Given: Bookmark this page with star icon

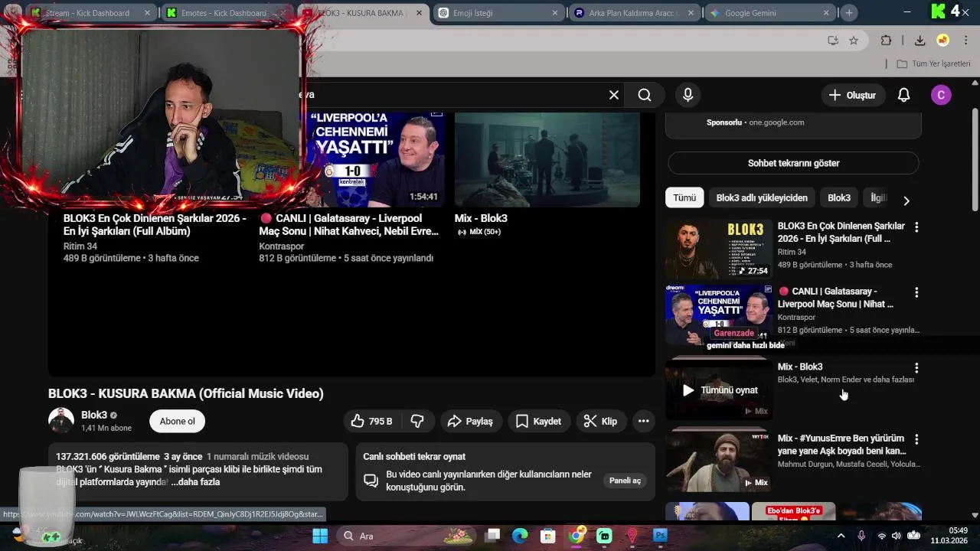Looking at the screenshot, I should (x=854, y=41).
